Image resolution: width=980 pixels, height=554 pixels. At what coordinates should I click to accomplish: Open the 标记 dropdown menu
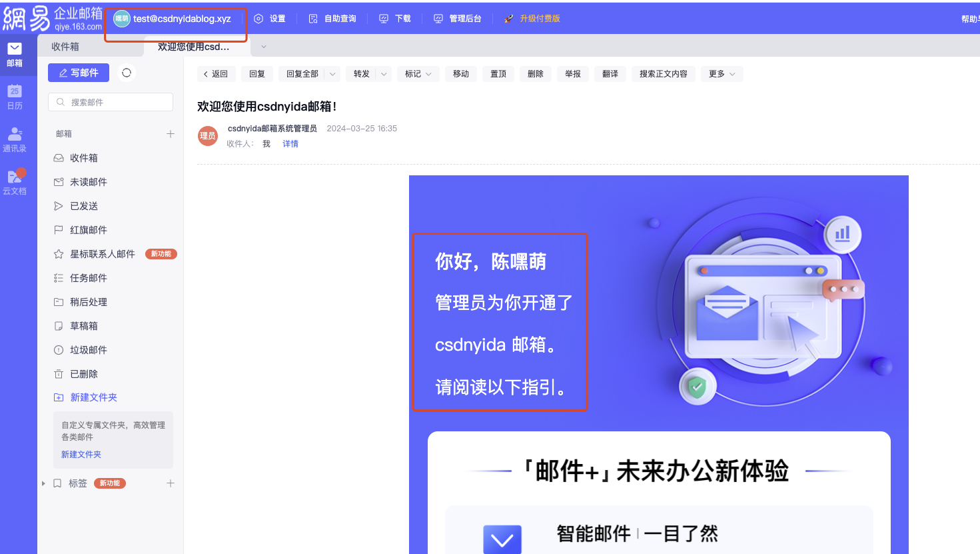tap(418, 74)
